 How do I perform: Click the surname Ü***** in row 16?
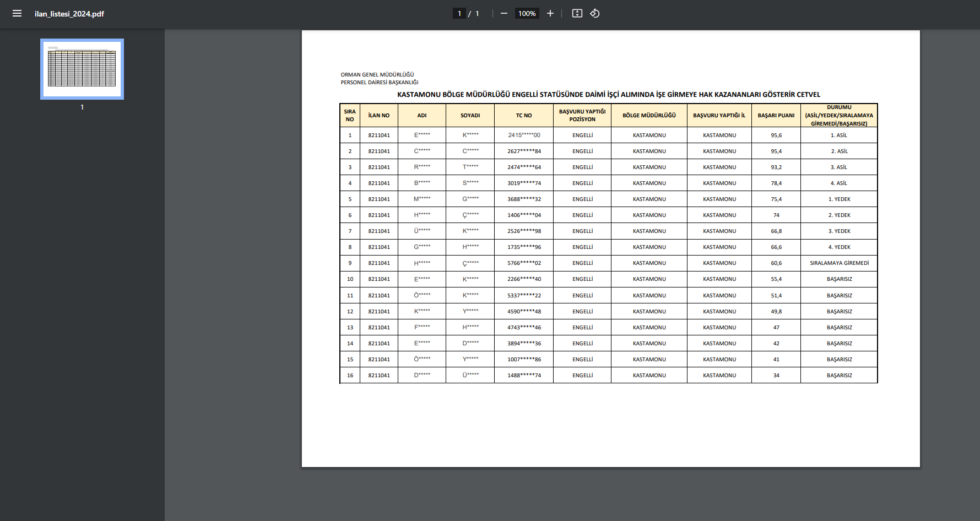[470, 375]
